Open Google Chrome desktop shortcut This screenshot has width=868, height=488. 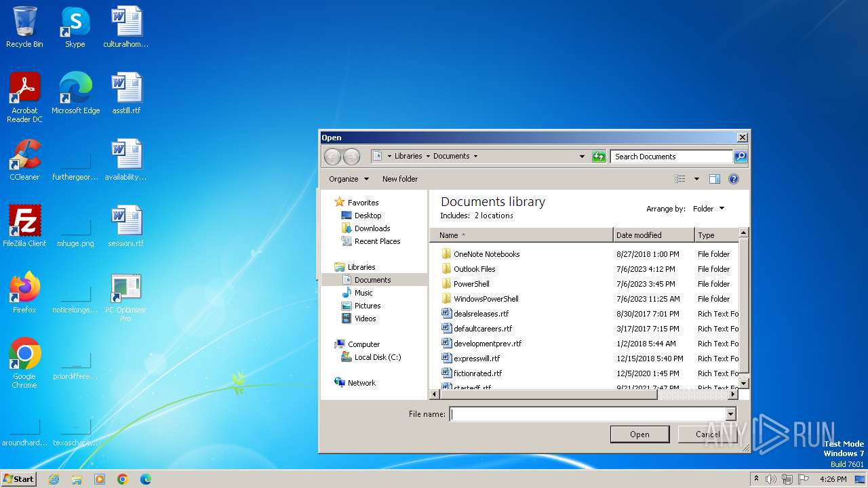click(24, 363)
